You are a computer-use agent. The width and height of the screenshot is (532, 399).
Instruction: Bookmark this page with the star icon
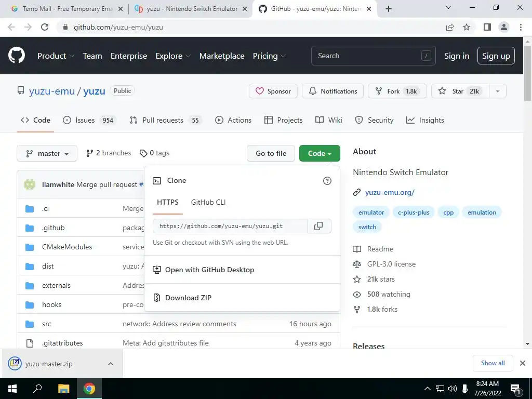(467, 27)
